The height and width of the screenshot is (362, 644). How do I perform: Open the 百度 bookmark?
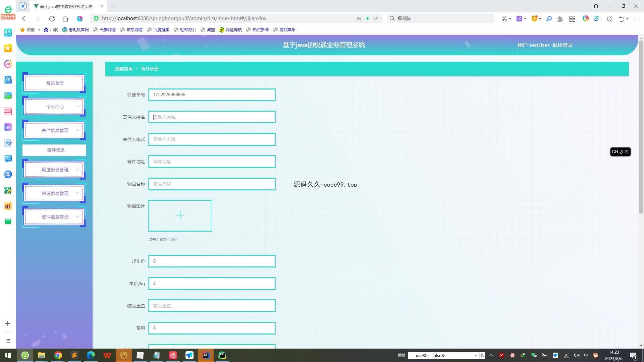click(51, 30)
